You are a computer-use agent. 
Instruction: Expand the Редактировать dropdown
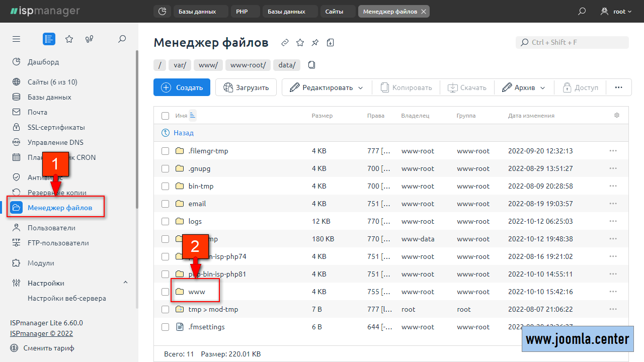(327, 87)
